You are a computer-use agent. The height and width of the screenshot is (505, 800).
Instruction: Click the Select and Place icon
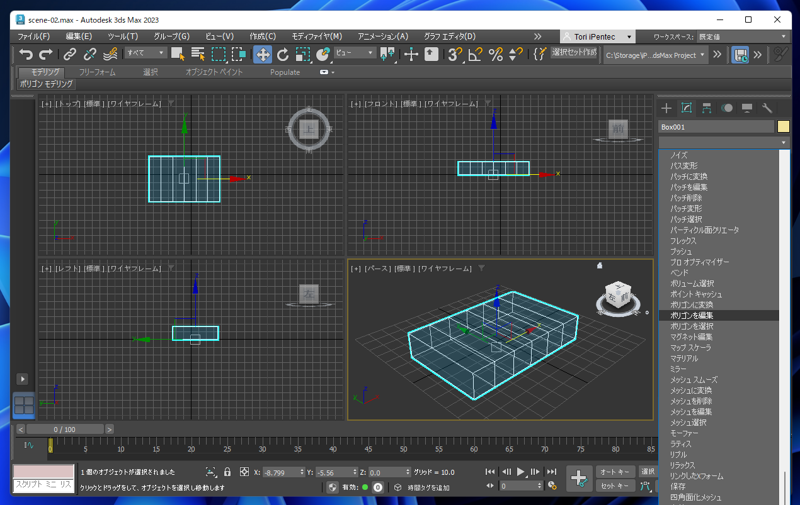(322, 54)
